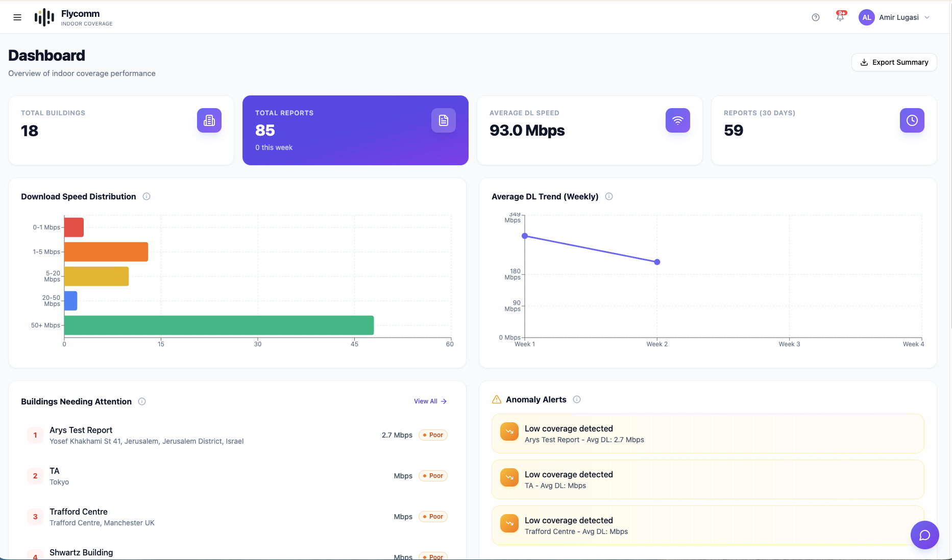This screenshot has height=560, width=952.
Task: Click the info icon next to Download Speed Distribution
Action: click(x=147, y=196)
